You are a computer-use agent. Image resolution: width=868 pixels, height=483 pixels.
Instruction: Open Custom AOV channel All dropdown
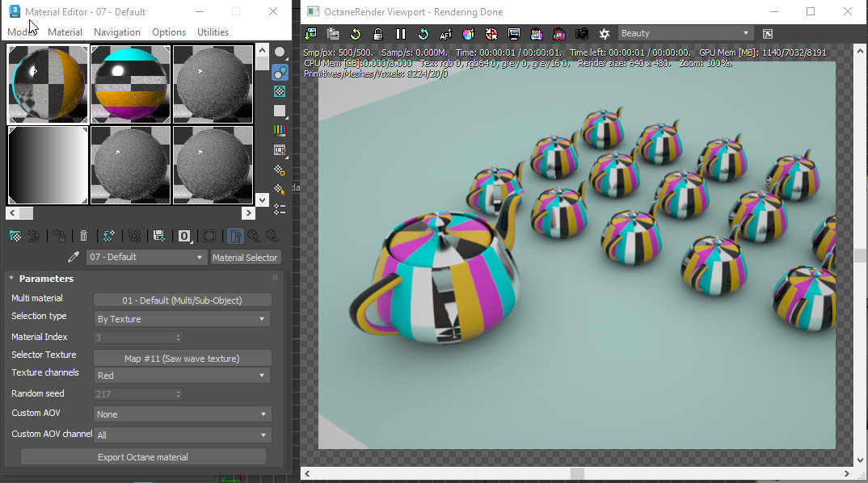tap(182, 435)
